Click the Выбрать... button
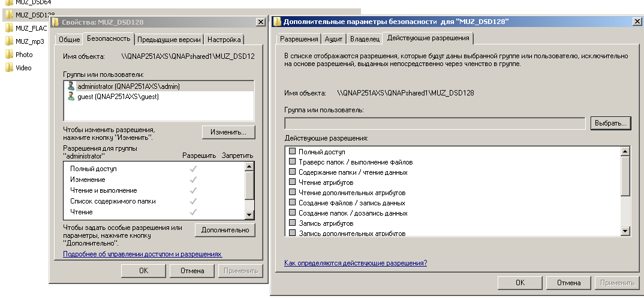Viewport: 644px width, 299px height. point(610,123)
